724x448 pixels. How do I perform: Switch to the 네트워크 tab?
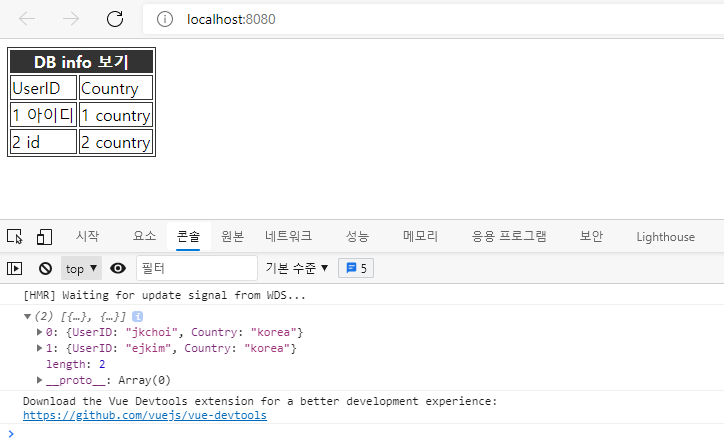click(289, 236)
